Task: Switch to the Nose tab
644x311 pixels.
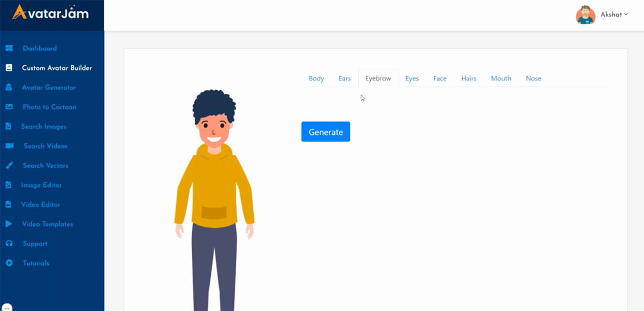Action: 534,78
